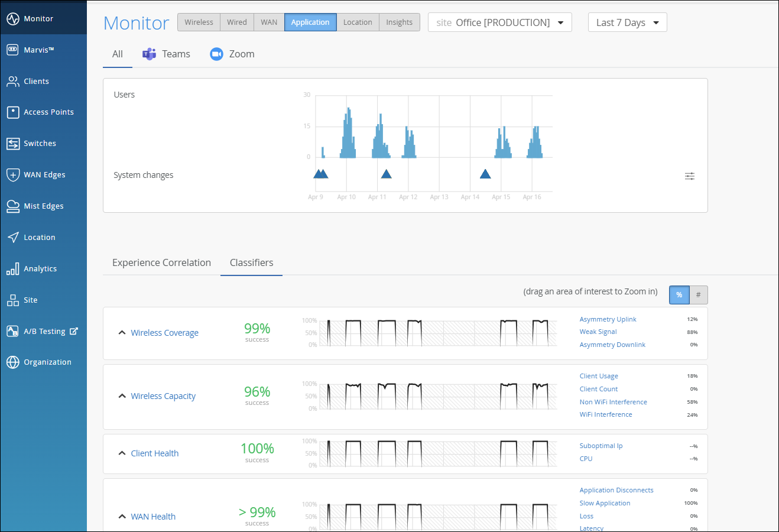Open WAN Edges shield icon
The height and width of the screenshot is (532, 779).
click(x=13, y=175)
